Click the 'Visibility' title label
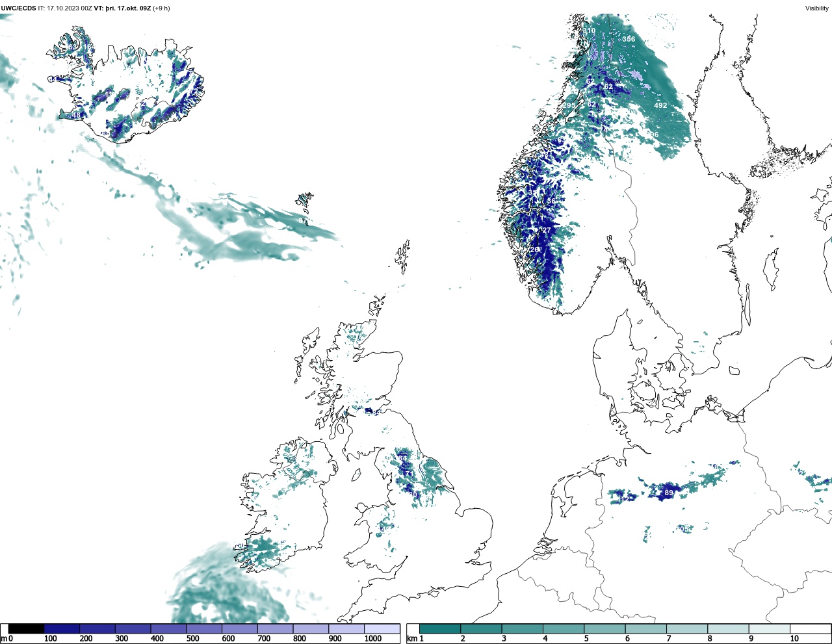 [x=817, y=8]
